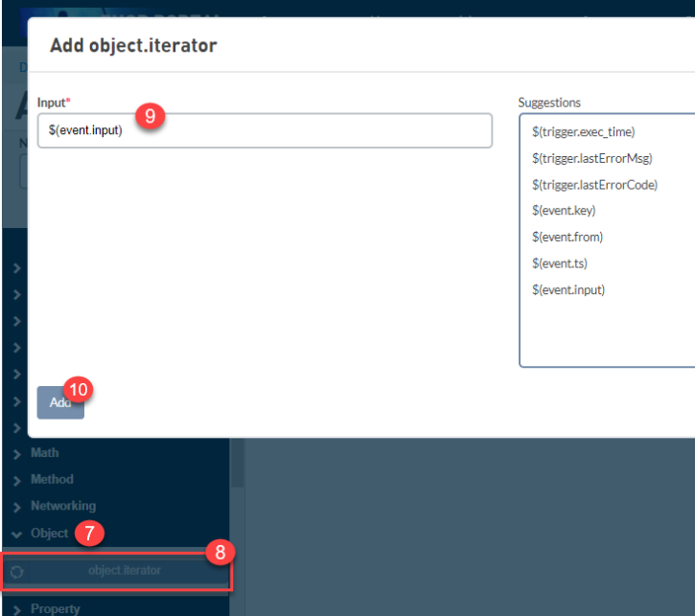
Task: Open the Math category label
Action: 45,452
